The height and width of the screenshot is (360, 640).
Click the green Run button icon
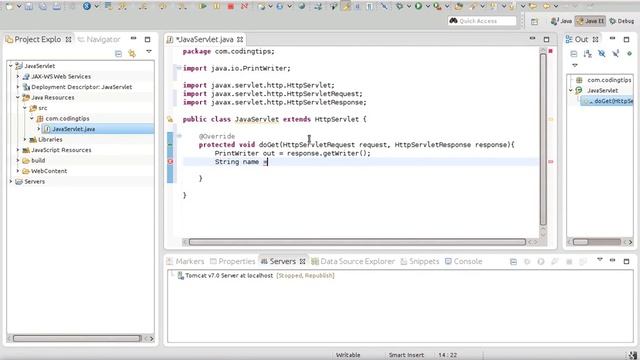coord(418,6)
